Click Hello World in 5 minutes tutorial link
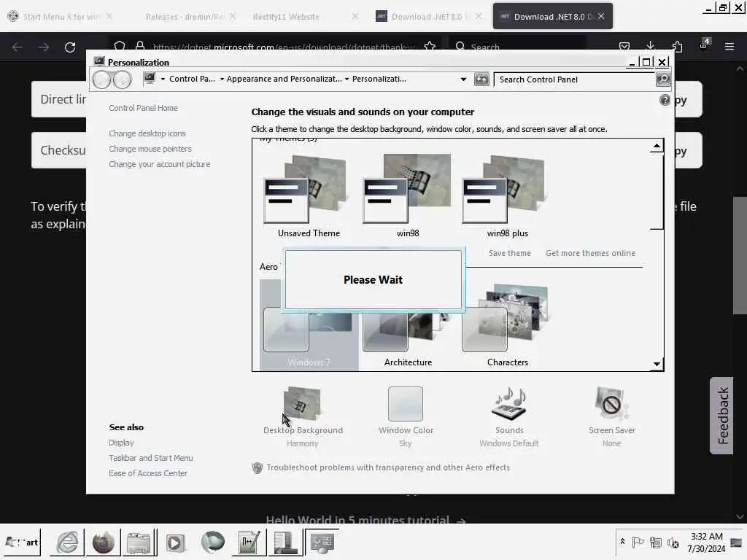Screen dimensions: 747x560 [365, 519]
